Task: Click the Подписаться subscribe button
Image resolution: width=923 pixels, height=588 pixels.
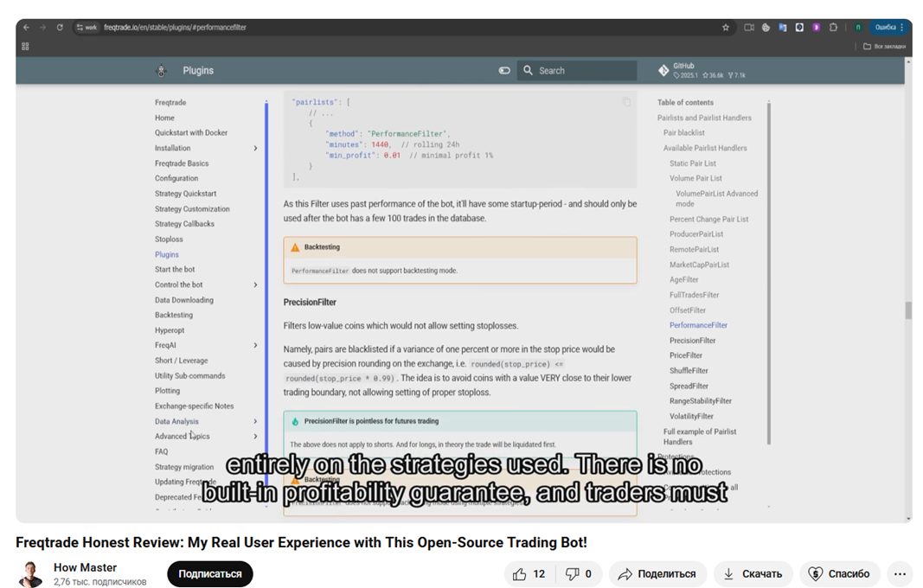Action: point(210,574)
